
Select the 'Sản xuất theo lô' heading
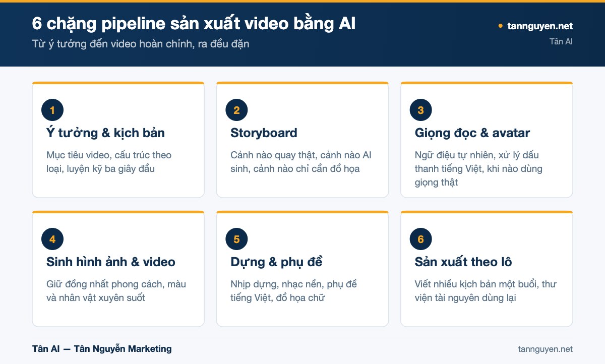point(463,262)
